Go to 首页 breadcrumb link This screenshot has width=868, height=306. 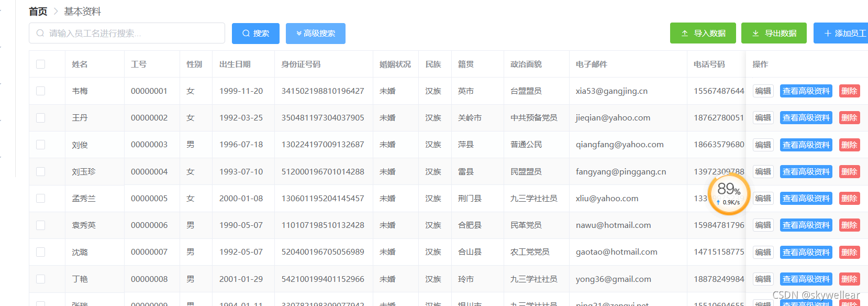point(38,12)
